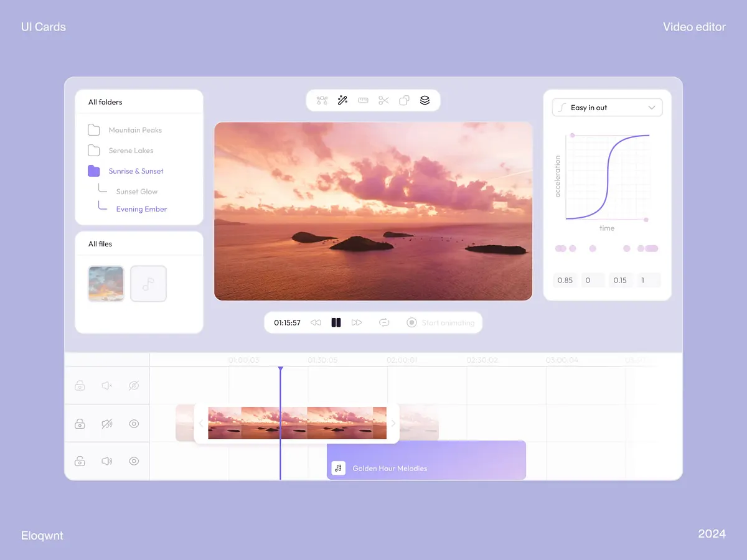Screen dimensions: 747x560
Task: Open the layers stack panel icon
Action: pos(425,100)
